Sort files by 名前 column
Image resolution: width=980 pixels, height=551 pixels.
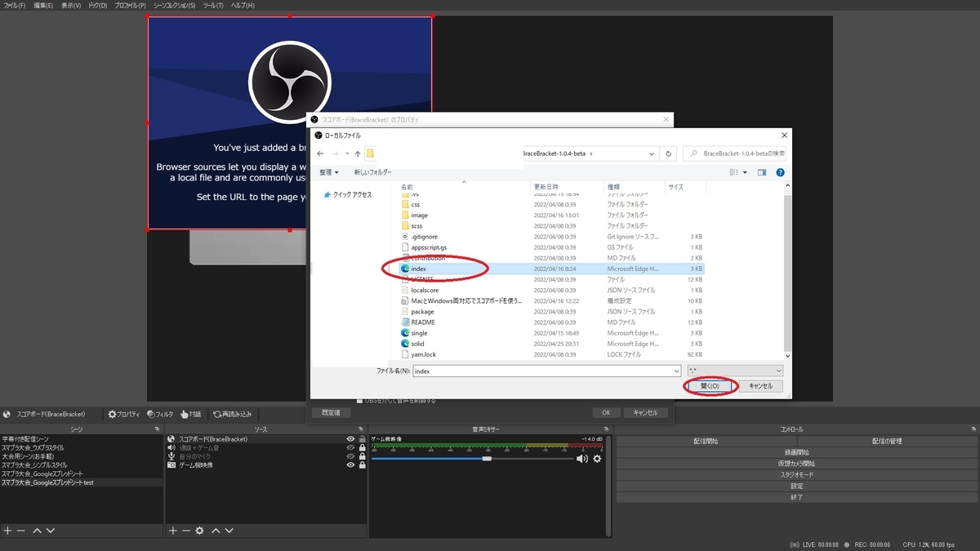click(464, 187)
